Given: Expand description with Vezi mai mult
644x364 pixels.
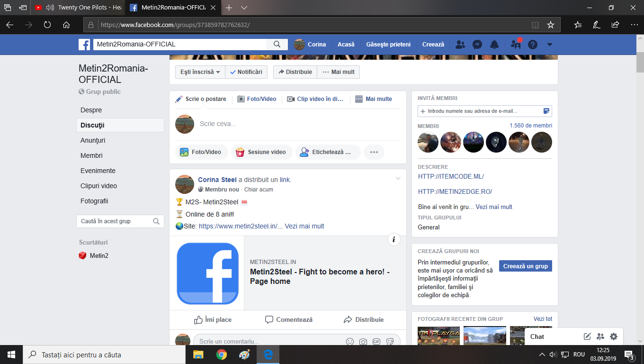Looking at the screenshot, I should 494,207.
